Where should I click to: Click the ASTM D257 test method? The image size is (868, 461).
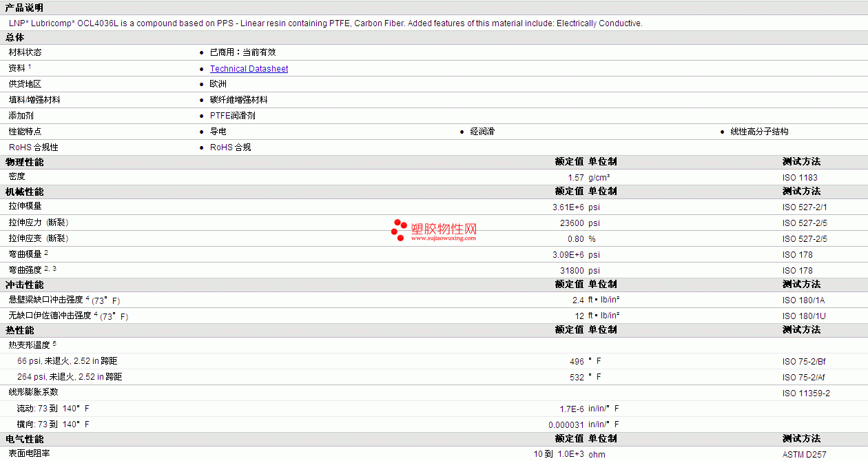pos(805,455)
